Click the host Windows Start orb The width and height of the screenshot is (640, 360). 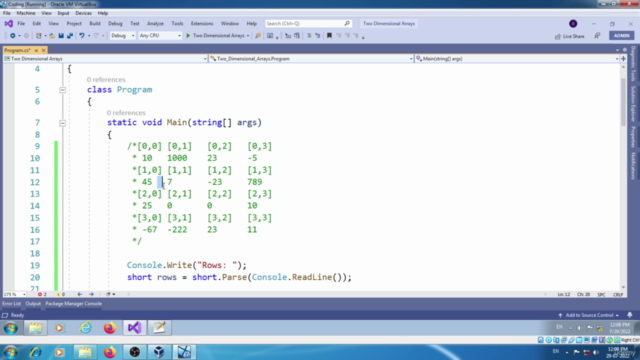(x=11, y=352)
